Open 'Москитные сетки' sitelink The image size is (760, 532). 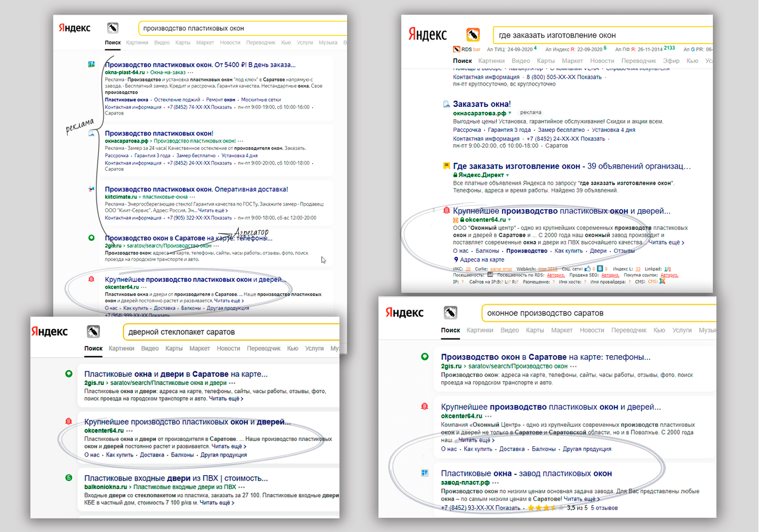tap(261, 100)
